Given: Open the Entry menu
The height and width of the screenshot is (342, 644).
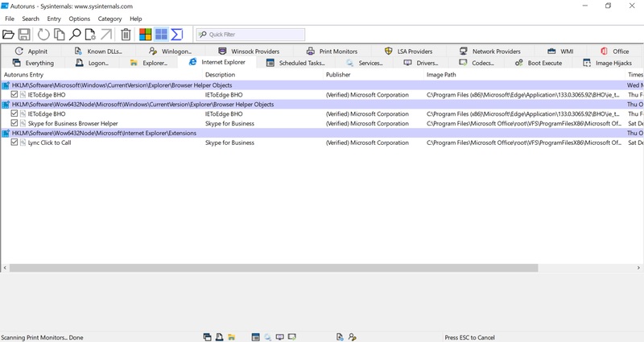Looking at the screenshot, I should (x=54, y=19).
